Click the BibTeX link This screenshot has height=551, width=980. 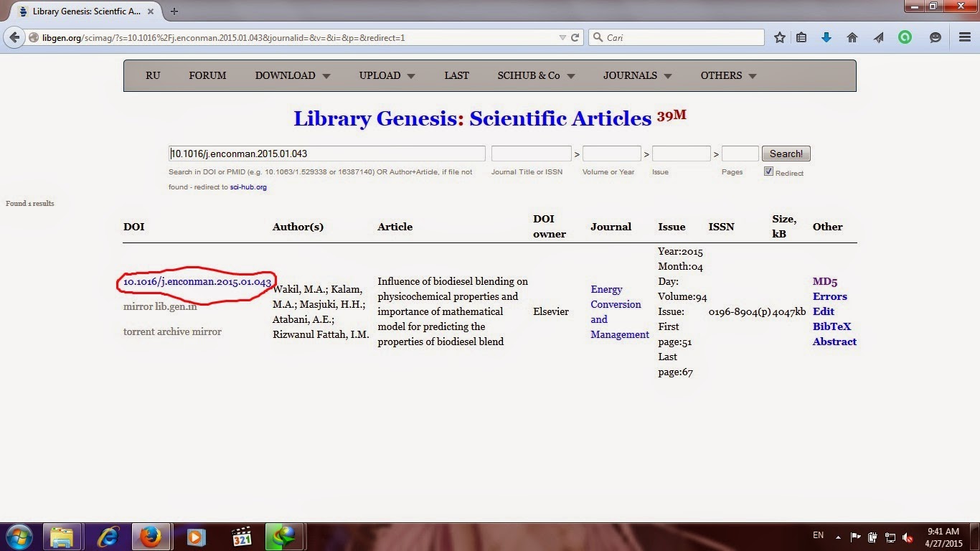coord(832,326)
